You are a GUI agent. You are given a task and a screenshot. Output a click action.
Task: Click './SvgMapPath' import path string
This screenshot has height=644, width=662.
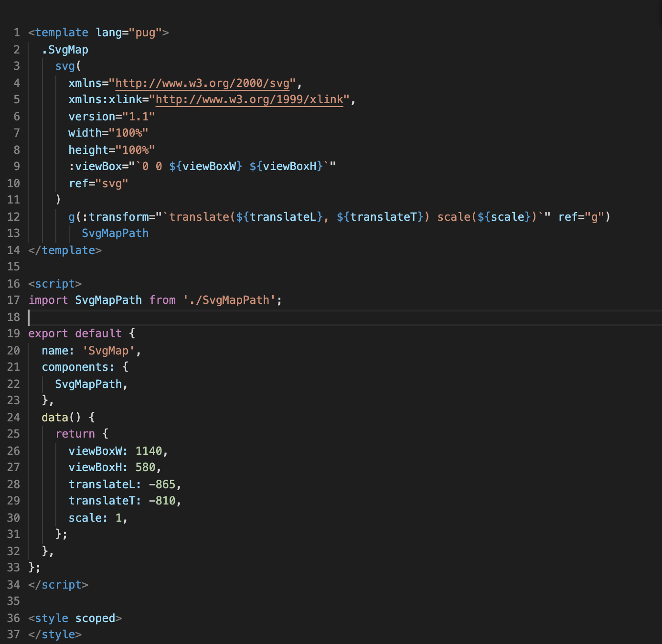click(229, 300)
